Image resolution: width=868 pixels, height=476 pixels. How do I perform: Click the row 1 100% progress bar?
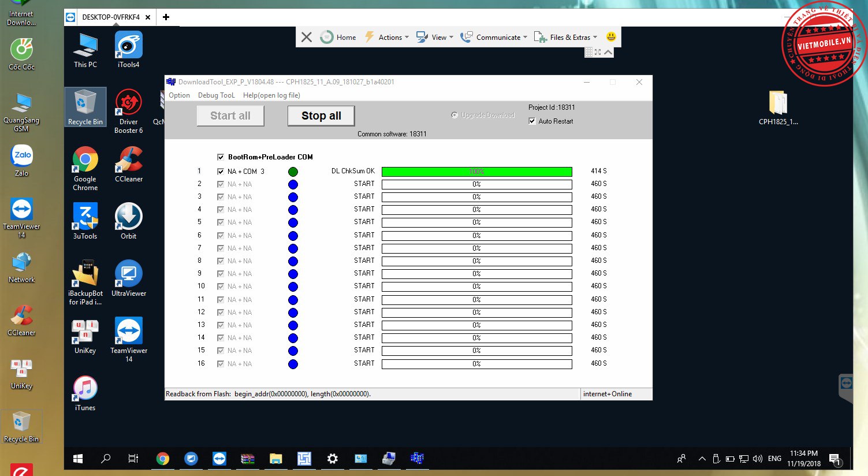pos(477,172)
